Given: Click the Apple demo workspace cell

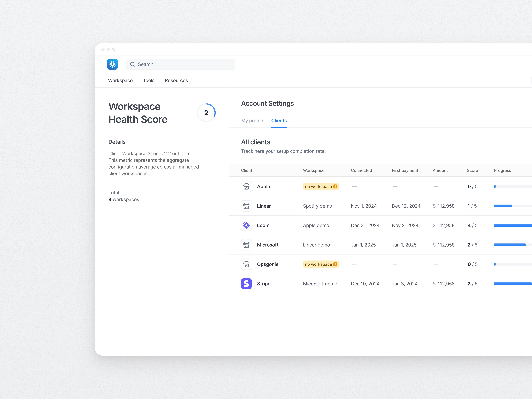Looking at the screenshot, I should pyautogui.click(x=316, y=226).
